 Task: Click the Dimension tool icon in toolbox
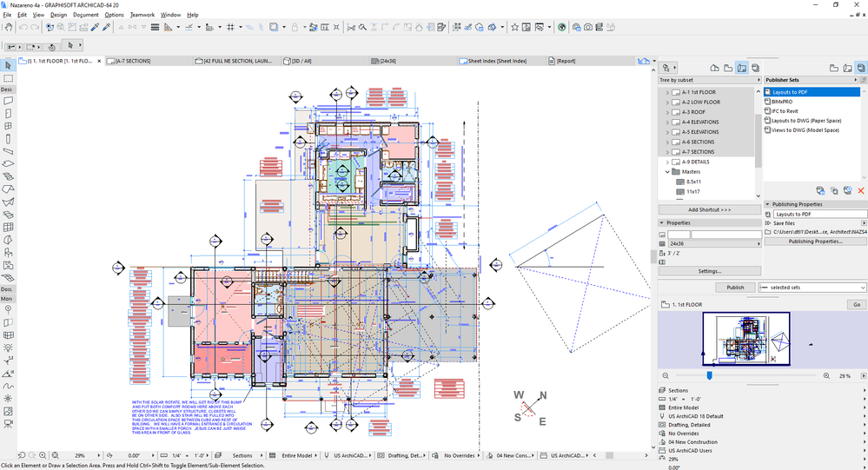tap(8, 361)
